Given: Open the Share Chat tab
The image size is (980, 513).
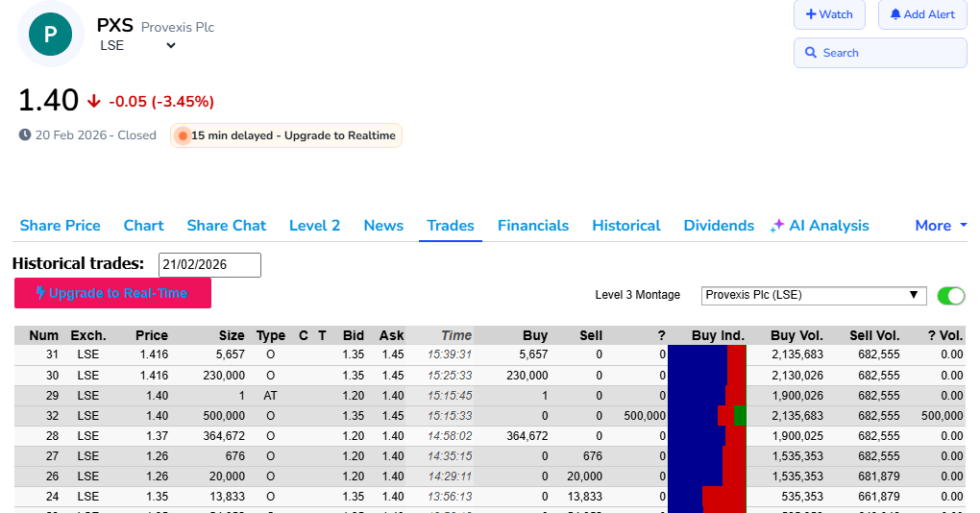Looking at the screenshot, I should (x=226, y=226).
